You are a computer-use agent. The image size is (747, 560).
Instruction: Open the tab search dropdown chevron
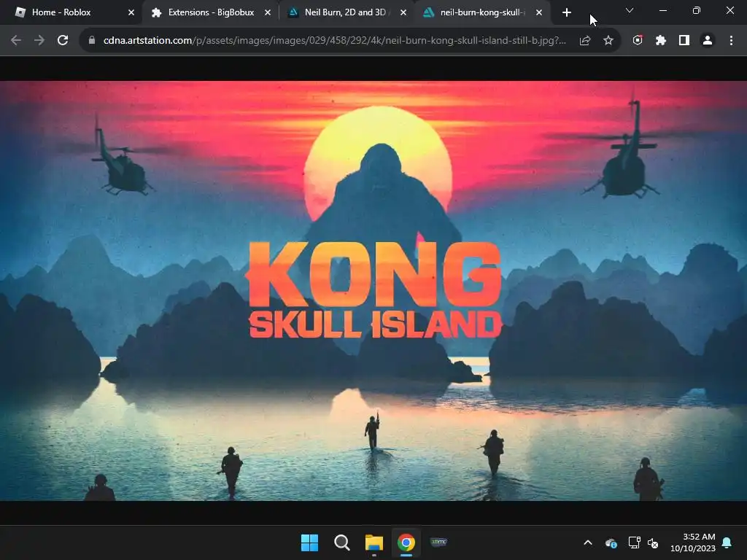[x=630, y=10]
